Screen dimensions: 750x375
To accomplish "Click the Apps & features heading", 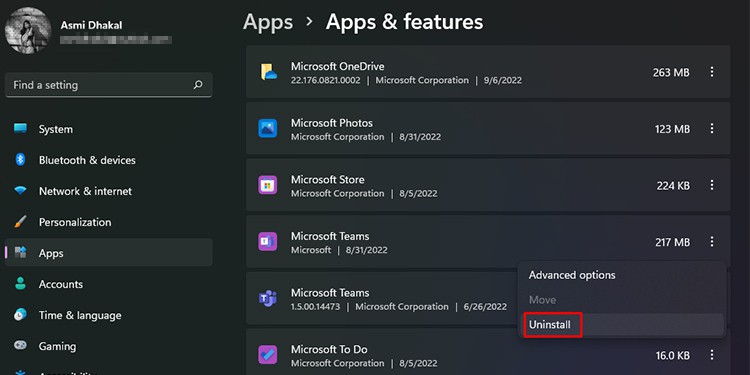I will 404,22.
